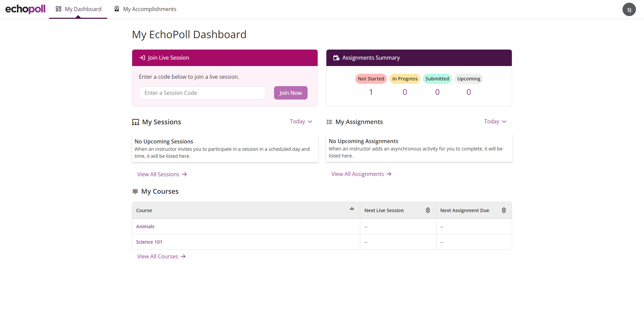Click arrow beside View All Assignments

(x=389, y=174)
